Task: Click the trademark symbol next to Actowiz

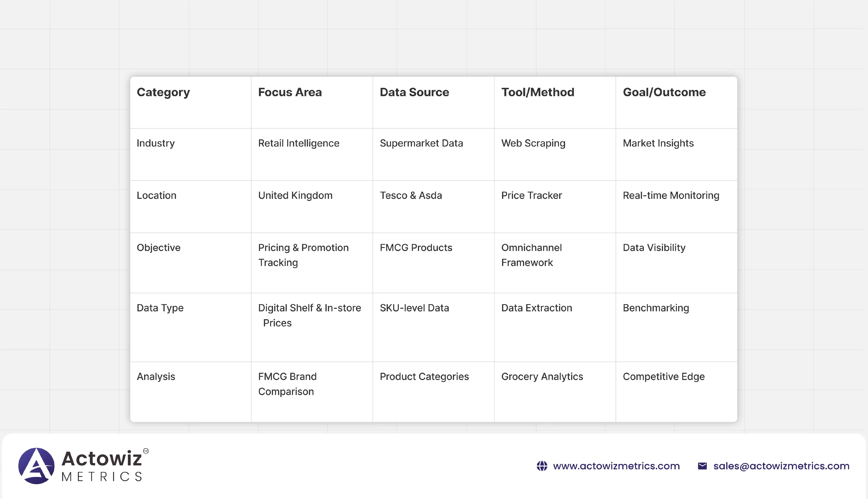Action: (146, 451)
